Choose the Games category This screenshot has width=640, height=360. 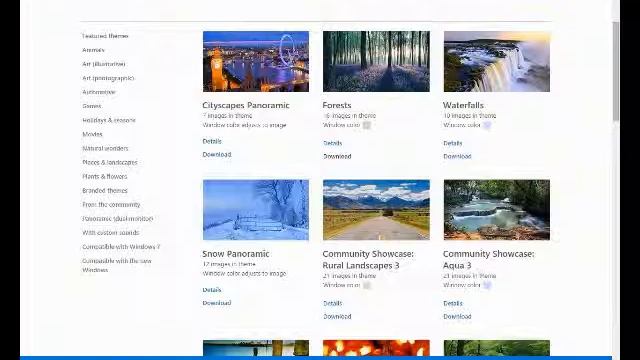[x=92, y=106]
